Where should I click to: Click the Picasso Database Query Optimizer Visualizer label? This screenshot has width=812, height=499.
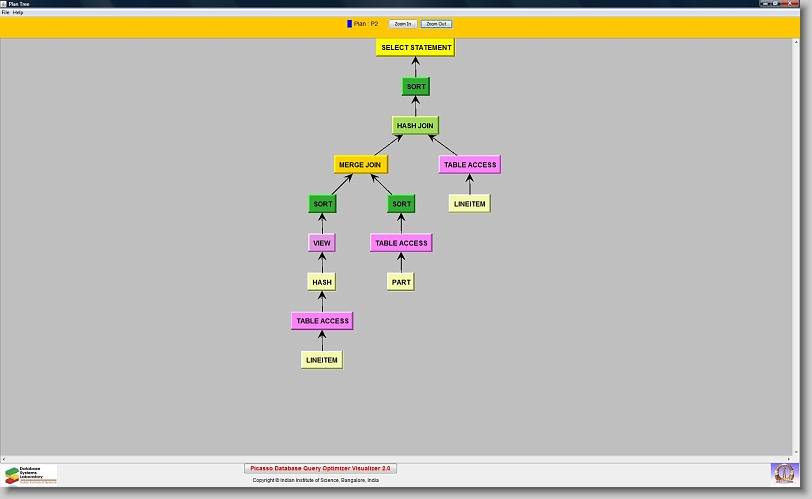pos(320,468)
